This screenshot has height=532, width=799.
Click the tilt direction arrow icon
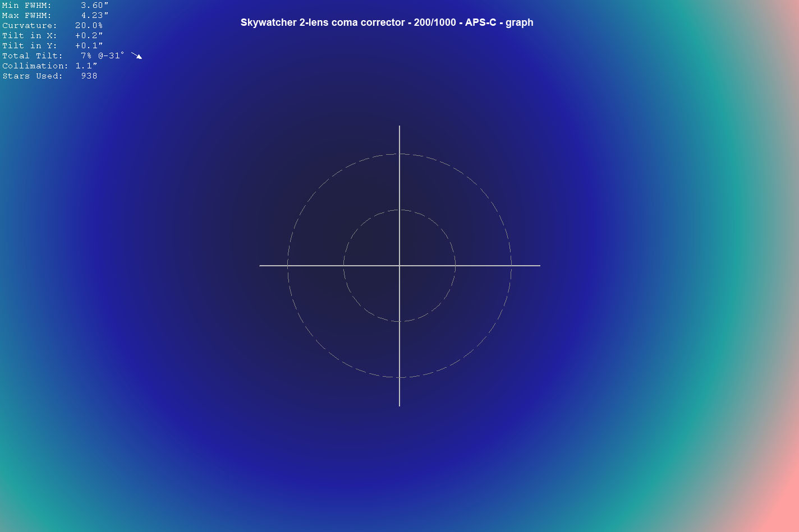tap(136, 55)
